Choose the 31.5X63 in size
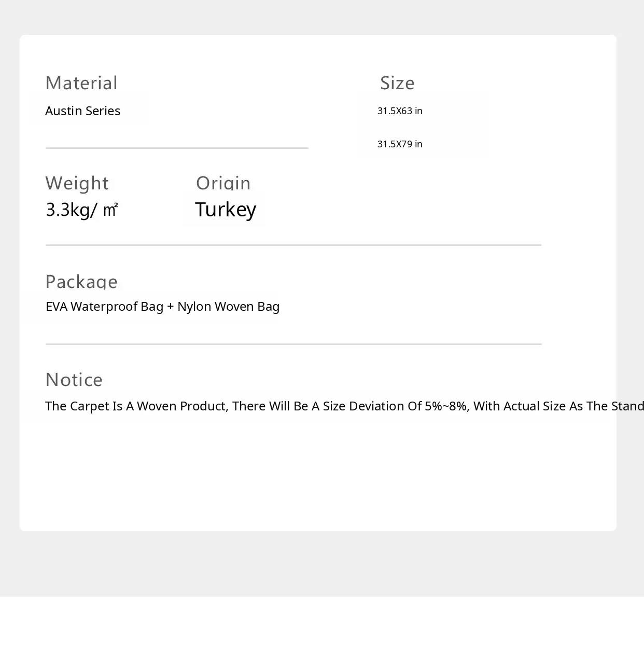Image resolution: width=644 pixels, height=647 pixels. (x=400, y=111)
